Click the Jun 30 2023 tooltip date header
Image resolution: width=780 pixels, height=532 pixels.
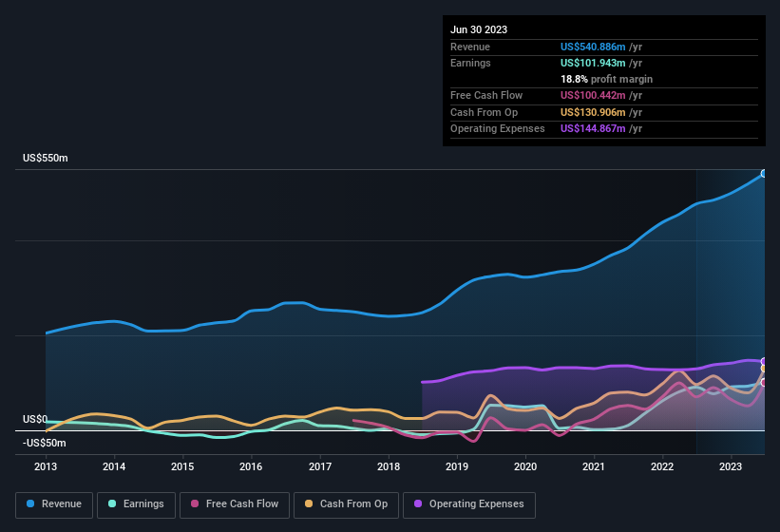click(x=479, y=29)
